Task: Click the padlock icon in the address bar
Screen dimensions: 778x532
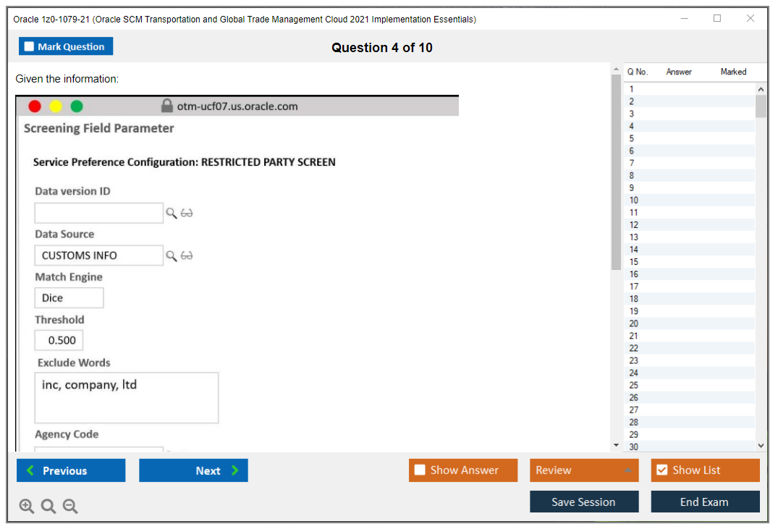Action: point(167,106)
